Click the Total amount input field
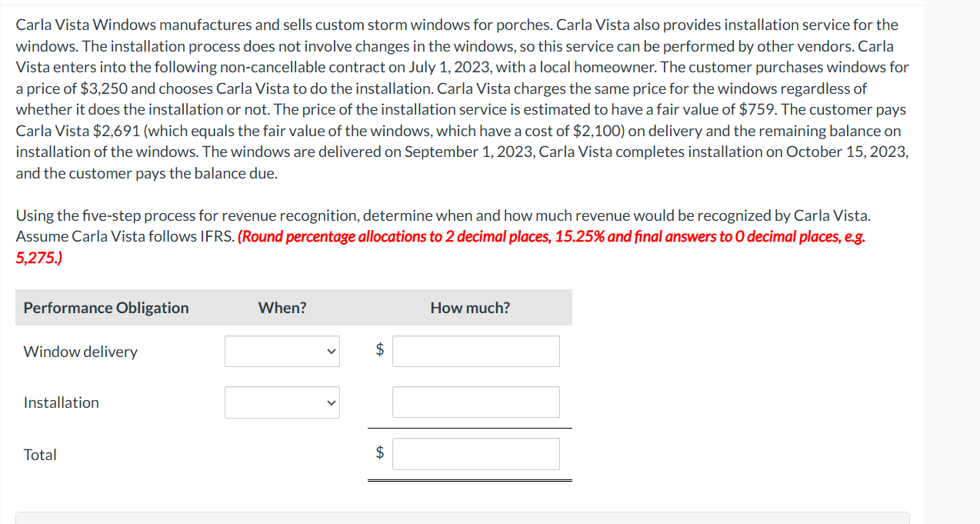980x524 pixels. pyautogui.click(x=475, y=453)
